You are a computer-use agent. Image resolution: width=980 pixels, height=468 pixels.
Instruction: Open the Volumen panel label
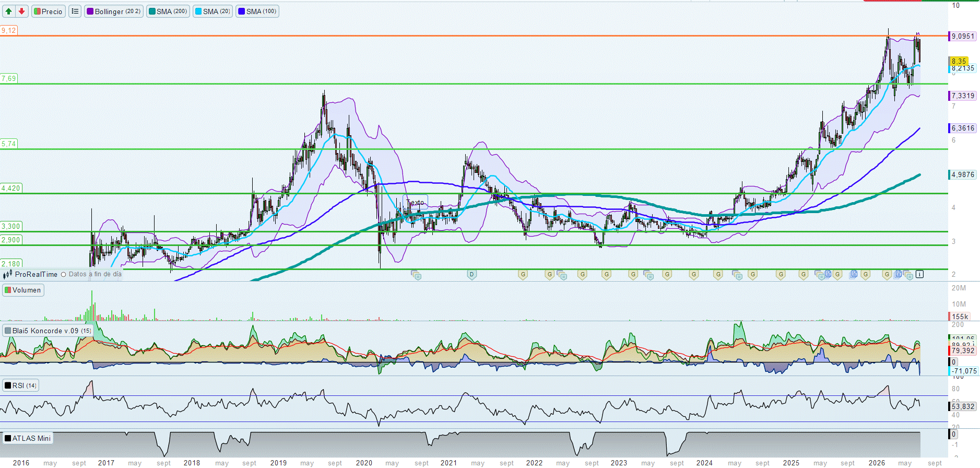[x=23, y=290]
